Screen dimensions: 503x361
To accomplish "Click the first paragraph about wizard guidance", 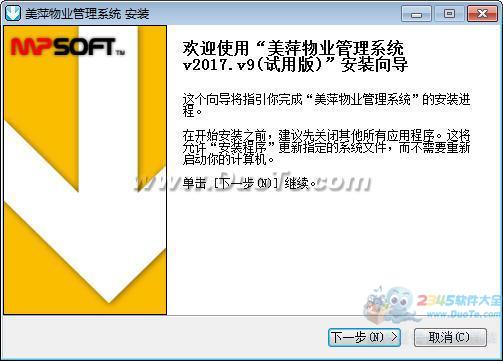I will pos(326,105).
